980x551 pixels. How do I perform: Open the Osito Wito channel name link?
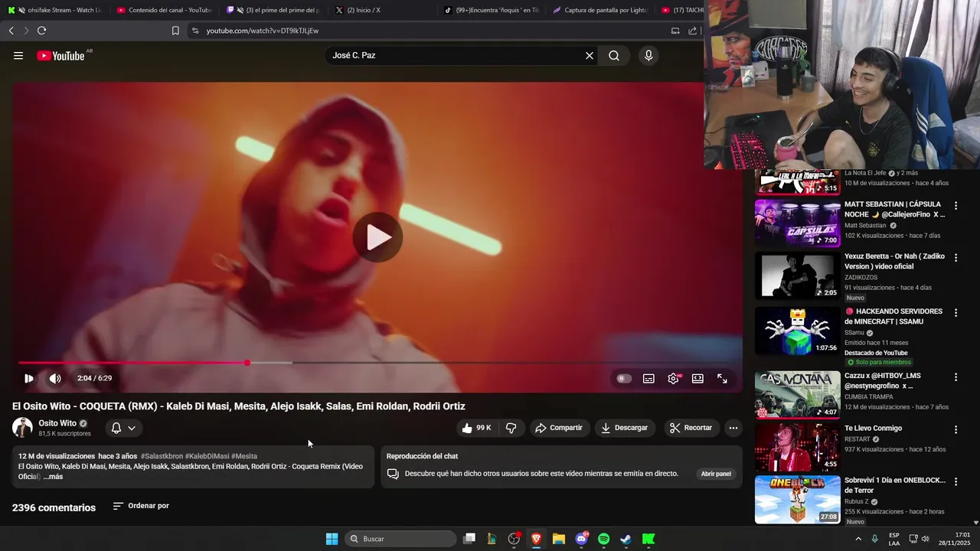57,423
